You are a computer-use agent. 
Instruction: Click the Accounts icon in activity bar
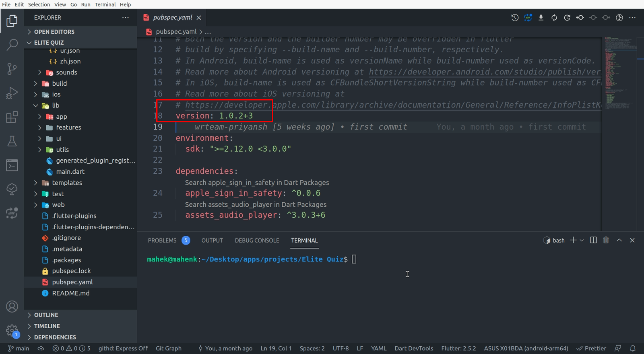click(x=12, y=307)
